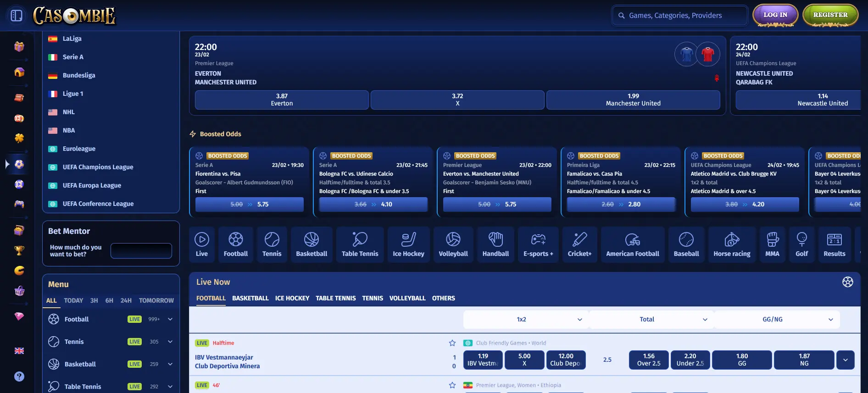Open help question mark icon

(19, 376)
